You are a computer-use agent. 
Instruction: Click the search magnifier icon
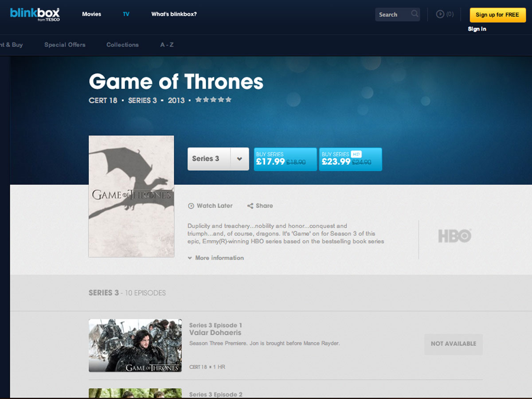(x=415, y=14)
